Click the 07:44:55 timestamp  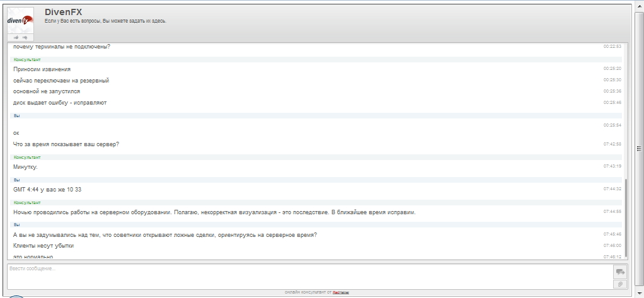(612, 212)
